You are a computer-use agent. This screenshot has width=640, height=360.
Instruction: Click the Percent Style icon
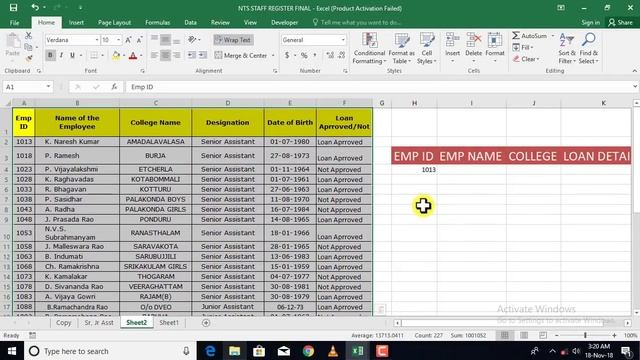coord(304,55)
